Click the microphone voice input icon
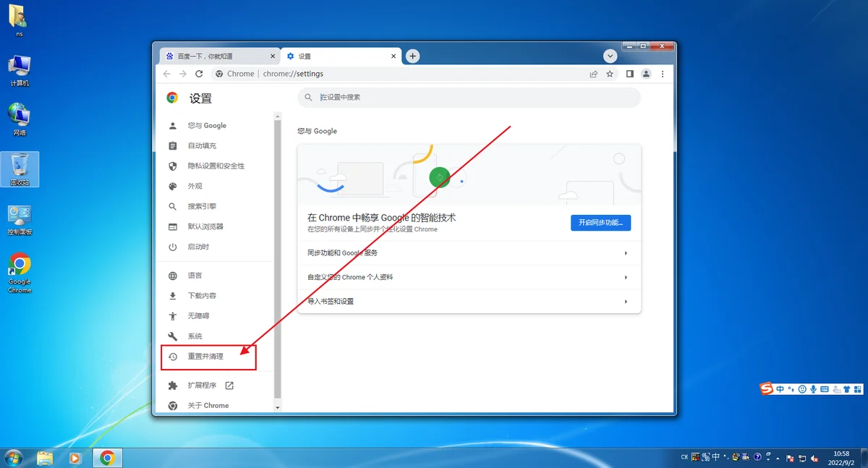This screenshot has height=468, width=868. 813,389
